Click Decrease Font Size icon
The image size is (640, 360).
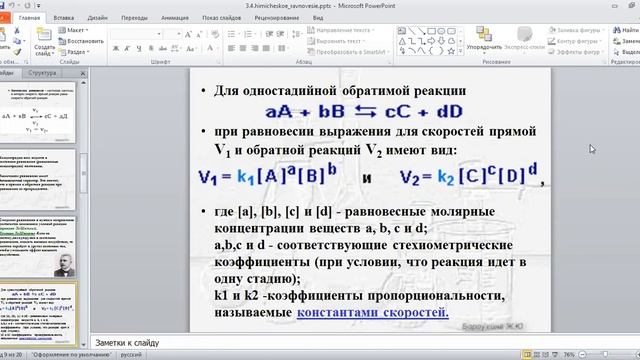click(x=199, y=34)
